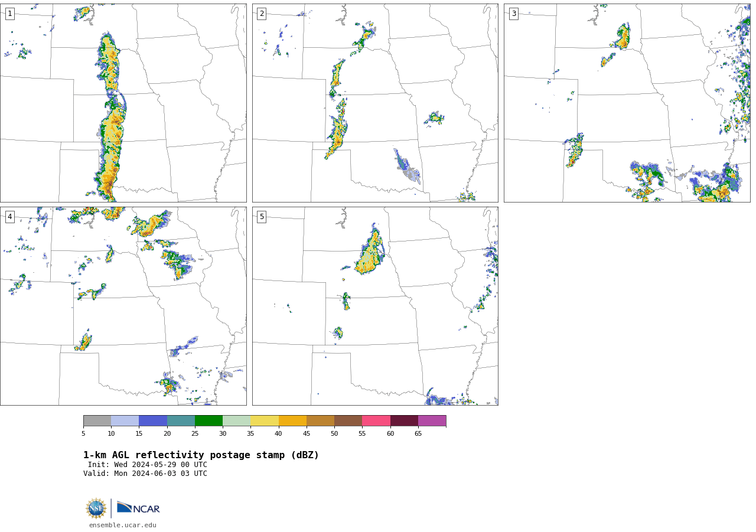Viewport: 756px width, 532px height.
Task: Click the maroon 60-65 dBZ swatch
Action: [x=404, y=420]
